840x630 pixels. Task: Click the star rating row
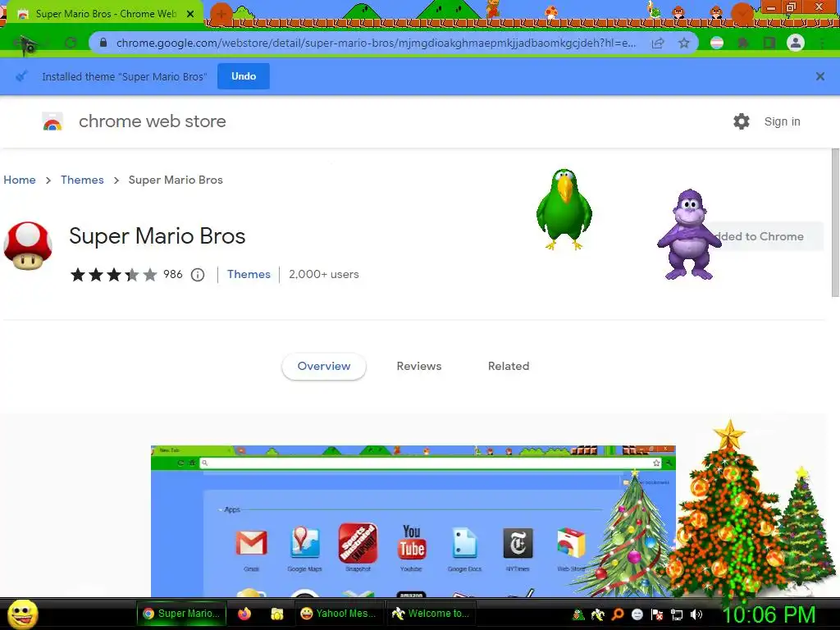click(x=113, y=275)
